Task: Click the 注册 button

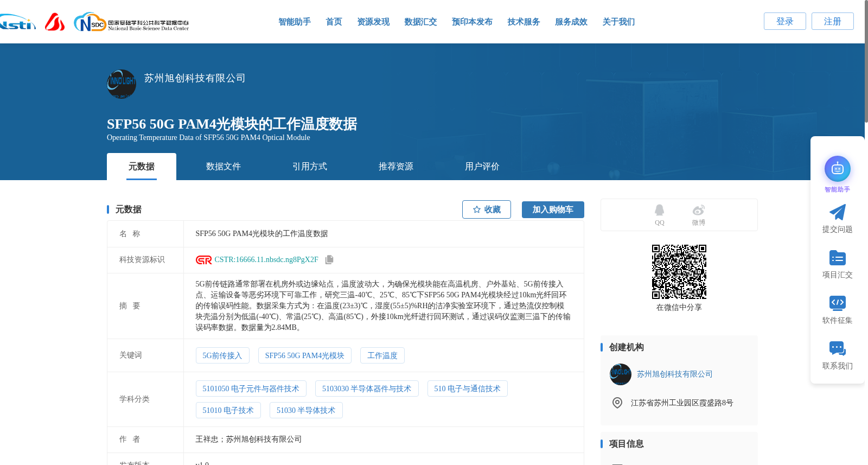Action: click(833, 21)
